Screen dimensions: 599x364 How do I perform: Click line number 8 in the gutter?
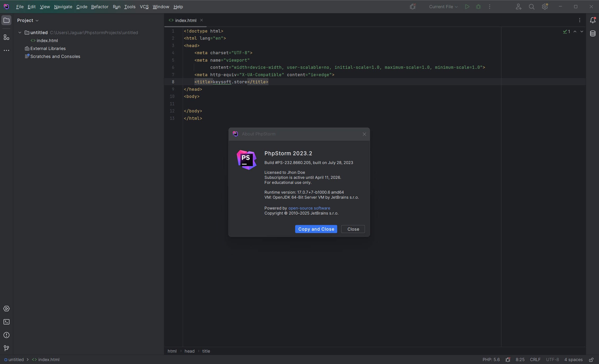coord(173,82)
